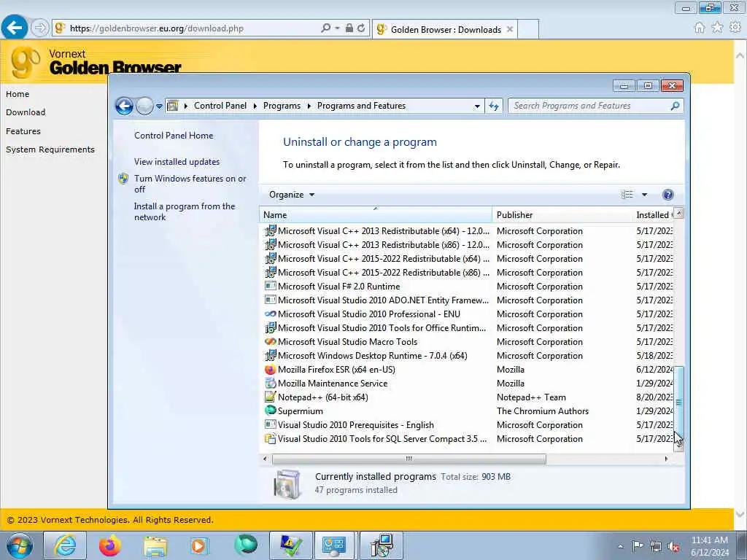
Task: Select the Golden Browser : Downloads tab
Action: tap(445, 29)
